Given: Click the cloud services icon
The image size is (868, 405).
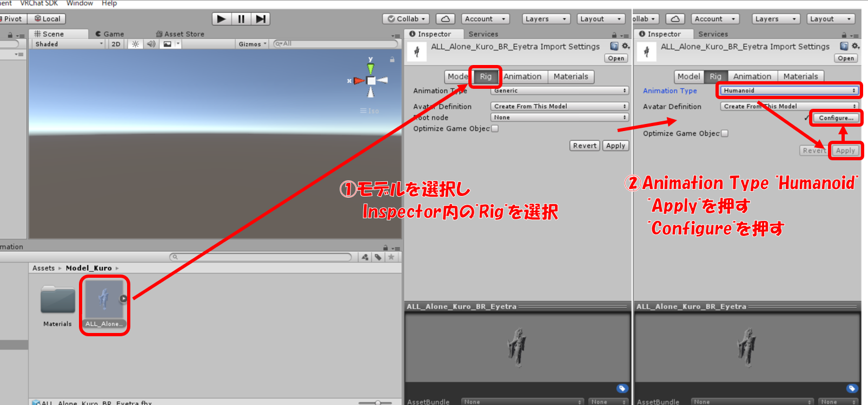Looking at the screenshot, I should 445,19.
